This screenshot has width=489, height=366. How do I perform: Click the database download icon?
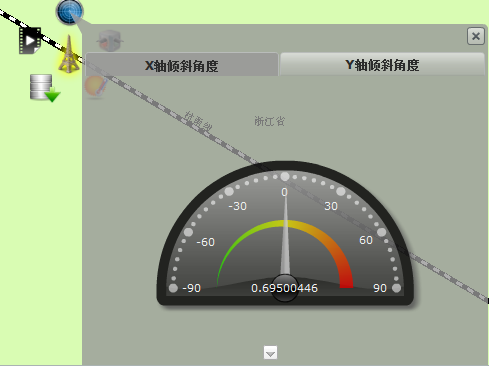pyautogui.click(x=44, y=88)
